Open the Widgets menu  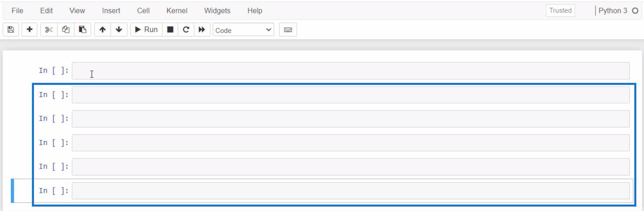[x=217, y=11]
